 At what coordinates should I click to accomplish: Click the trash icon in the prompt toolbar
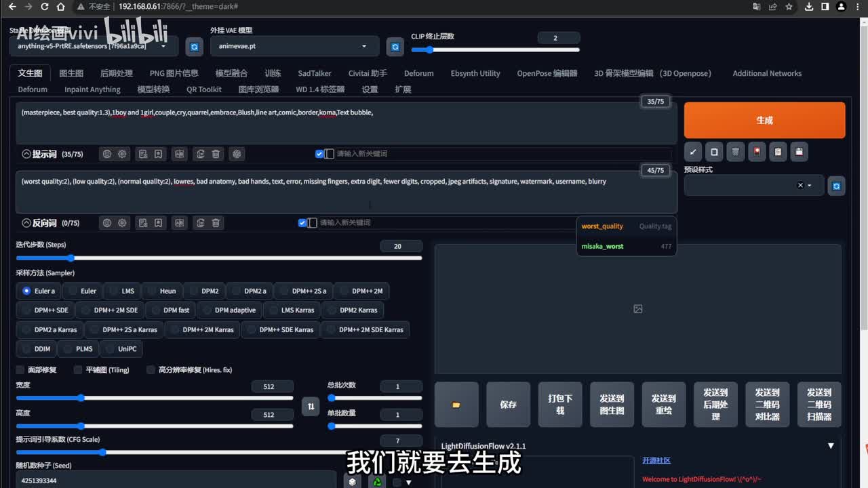216,154
